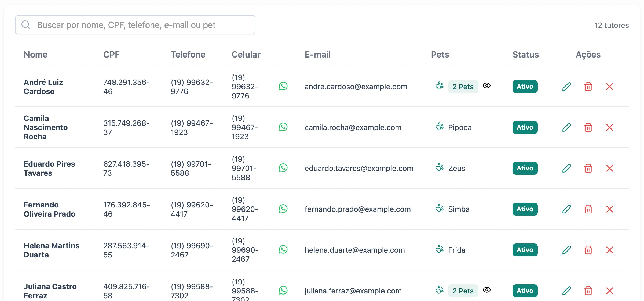Image resolution: width=644 pixels, height=301 pixels.
Task: Click the Nome column header
Action: pos(36,55)
